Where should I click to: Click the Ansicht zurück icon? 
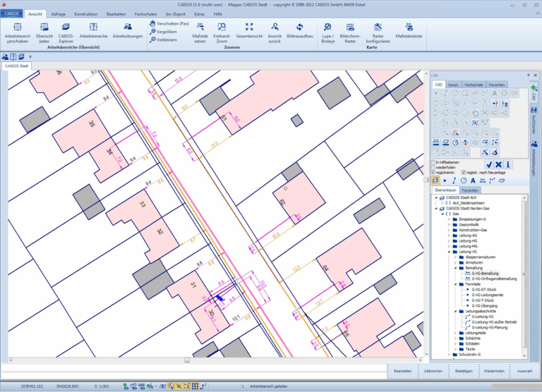pos(274,27)
